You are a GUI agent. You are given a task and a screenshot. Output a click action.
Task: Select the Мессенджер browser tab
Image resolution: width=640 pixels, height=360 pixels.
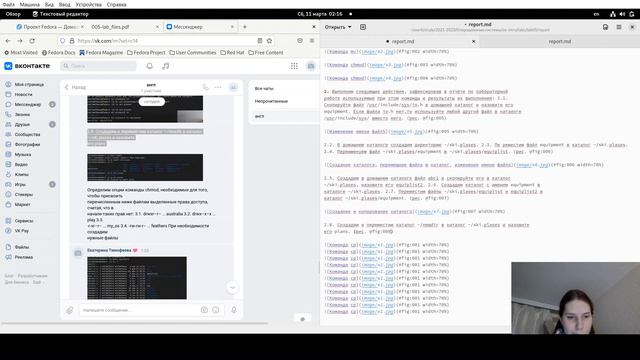pyautogui.click(x=198, y=27)
